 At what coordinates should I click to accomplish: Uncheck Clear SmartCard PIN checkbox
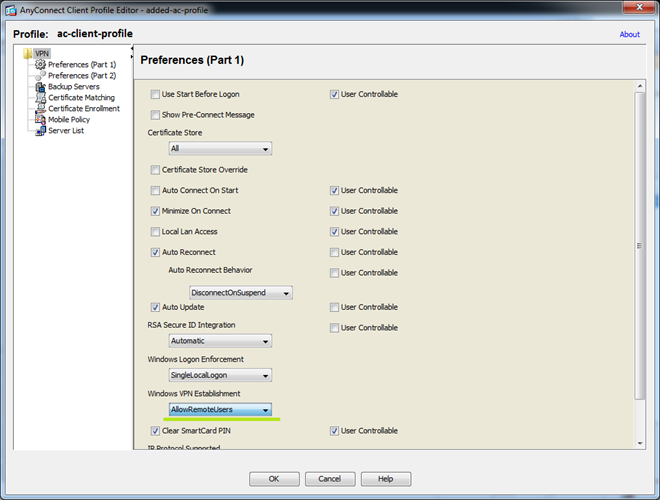[155, 431]
